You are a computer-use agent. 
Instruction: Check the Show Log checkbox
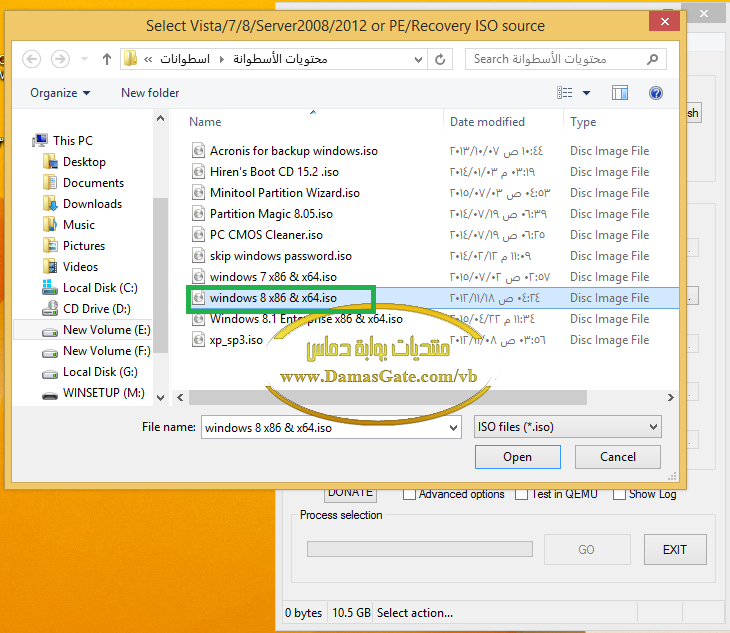click(x=619, y=495)
